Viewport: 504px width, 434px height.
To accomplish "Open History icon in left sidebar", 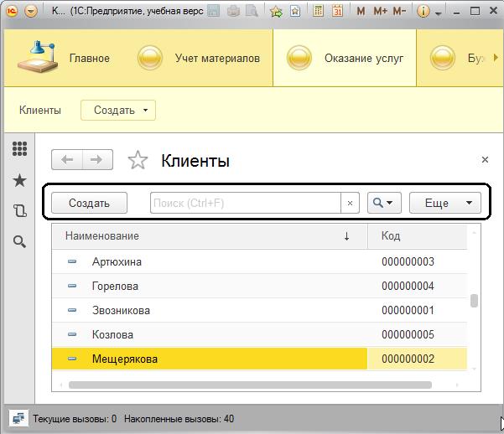I will (x=19, y=211).
